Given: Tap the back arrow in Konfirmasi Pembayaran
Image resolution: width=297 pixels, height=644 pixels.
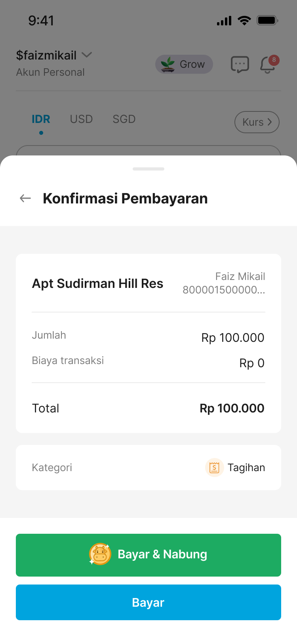Looking at the screenshot, I should (x=25, y=198).
